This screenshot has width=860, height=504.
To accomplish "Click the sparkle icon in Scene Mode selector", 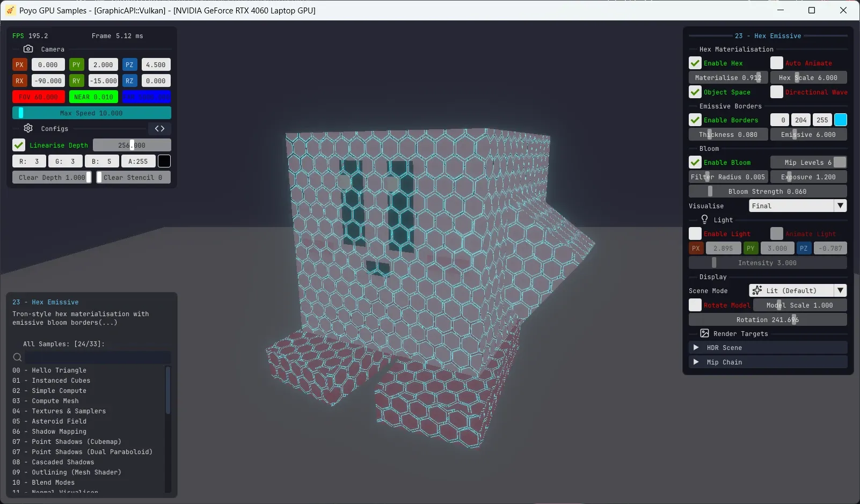I will pos(759,290).
